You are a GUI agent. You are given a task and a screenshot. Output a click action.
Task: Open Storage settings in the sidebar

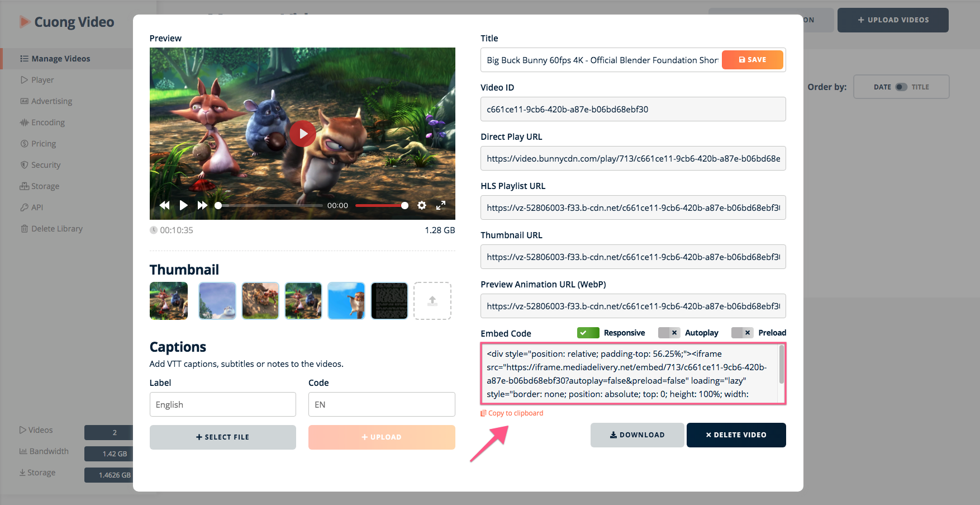[40, 186]
